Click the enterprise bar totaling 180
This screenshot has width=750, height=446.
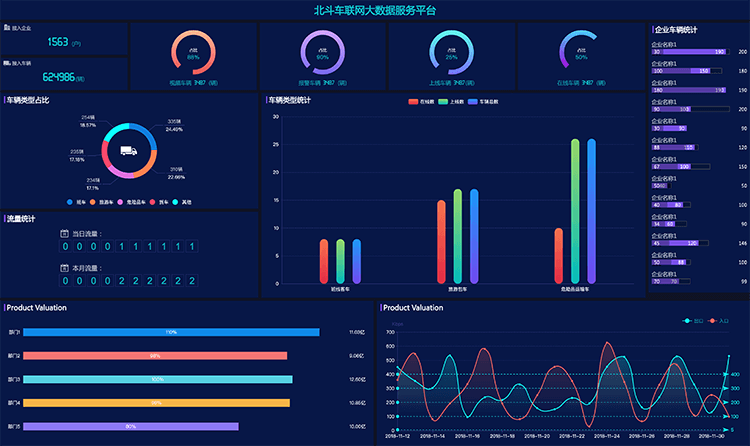coord(687,71)
